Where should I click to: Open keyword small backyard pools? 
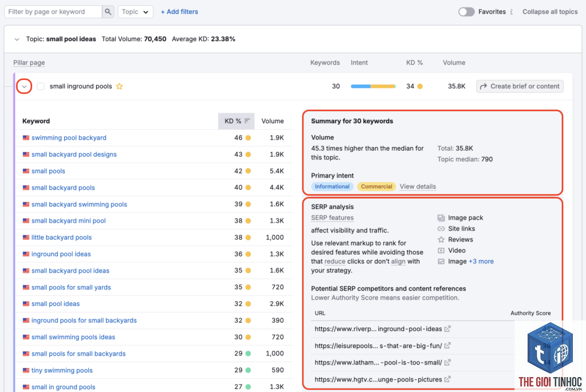tap(63, 188)
